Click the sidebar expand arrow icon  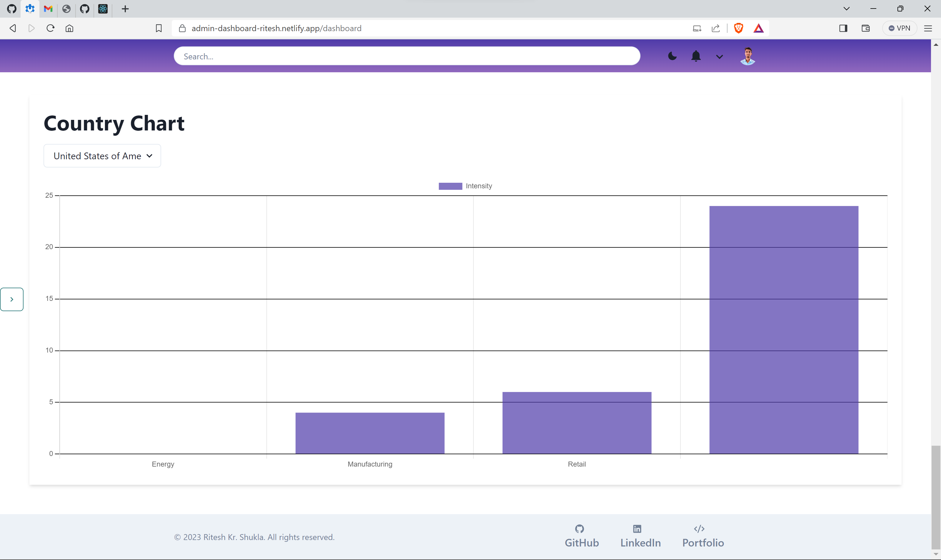point(11,299)
